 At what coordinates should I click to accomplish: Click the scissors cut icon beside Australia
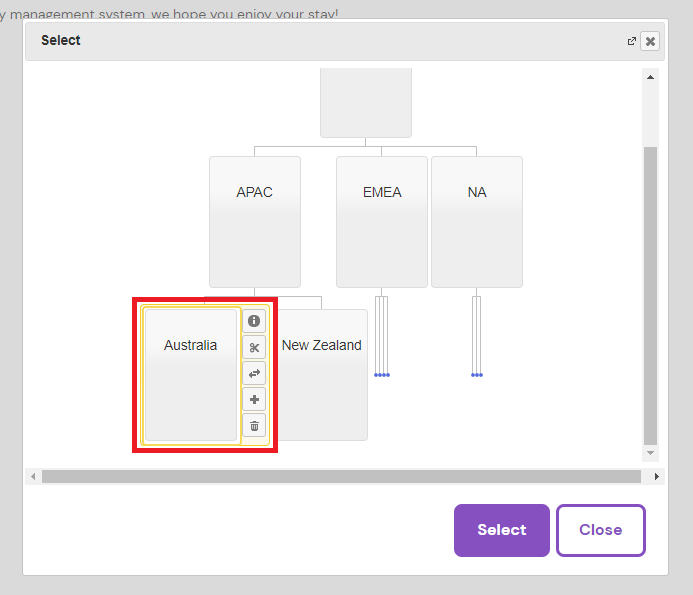[254, 348]
